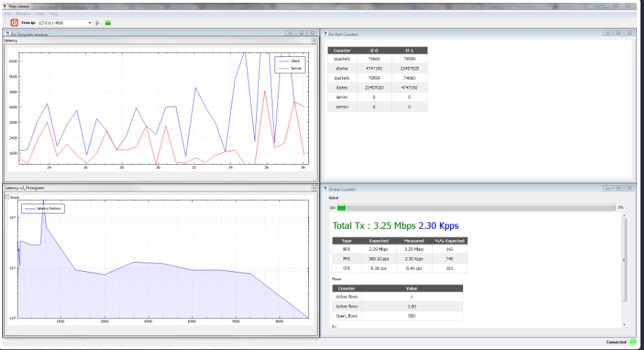This screenshot has width=644, height=350.
Task: Float the latency dock panel via its corner icon
Action: point(314,41)
